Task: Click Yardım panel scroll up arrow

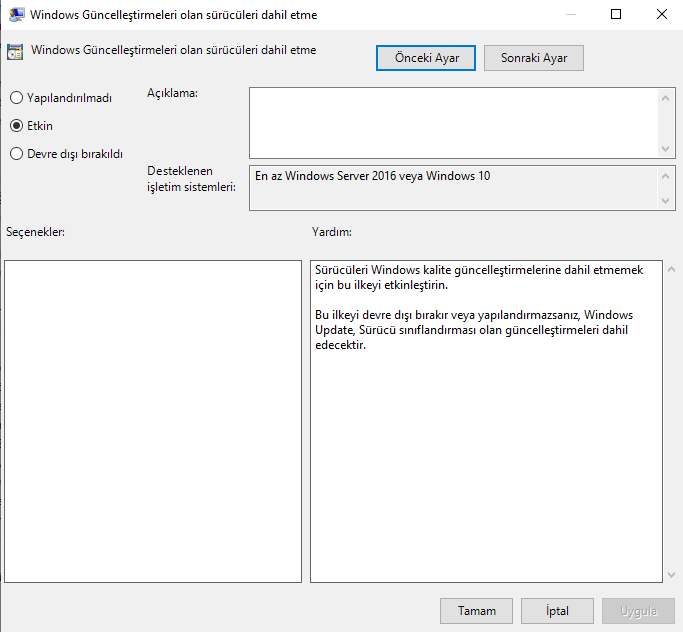Action: point(672,270)
